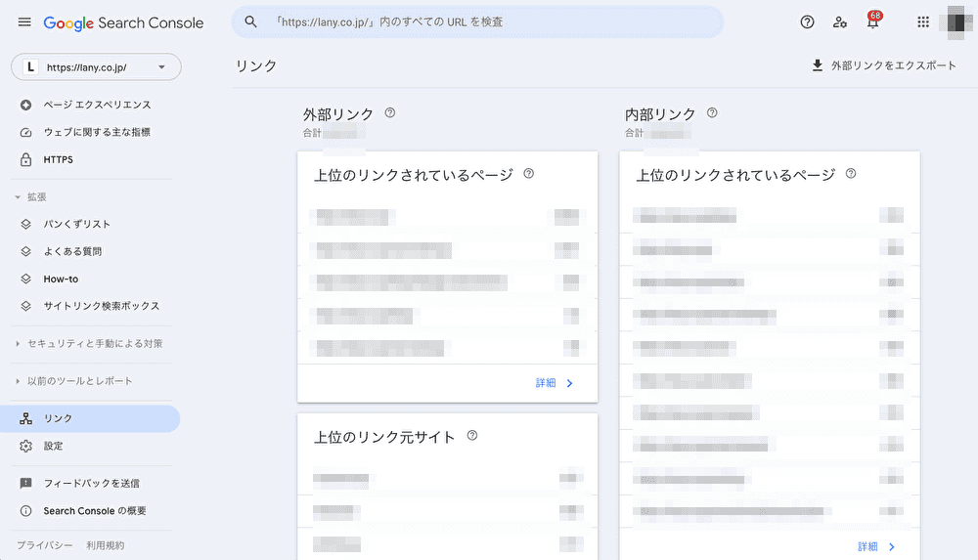Click the リンク page title
Viewport: 978px width, 560px height.
click(x=256, y=65)
